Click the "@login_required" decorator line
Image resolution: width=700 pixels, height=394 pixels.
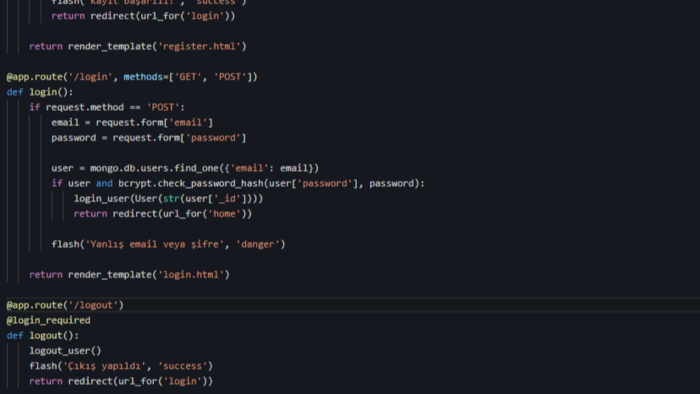tap(48, 320)
